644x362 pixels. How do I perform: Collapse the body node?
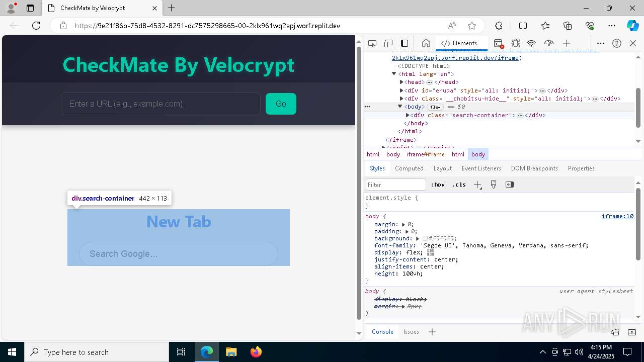400,107
